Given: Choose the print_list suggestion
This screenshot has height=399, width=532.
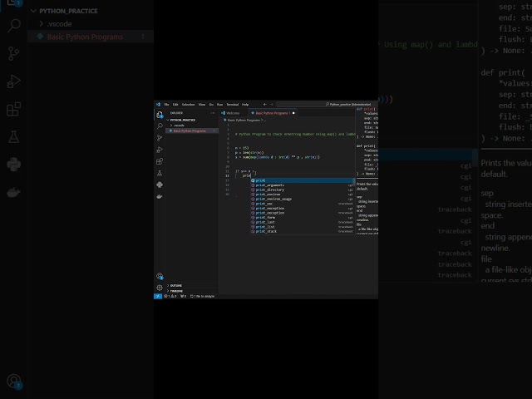Looking at the screenshot, I should point(302,227).
